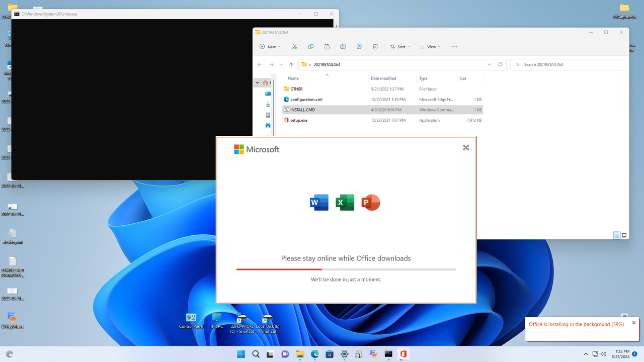Select the Local Disk (E) shortcut icon
644x362 pixels.
click(268, 324)
